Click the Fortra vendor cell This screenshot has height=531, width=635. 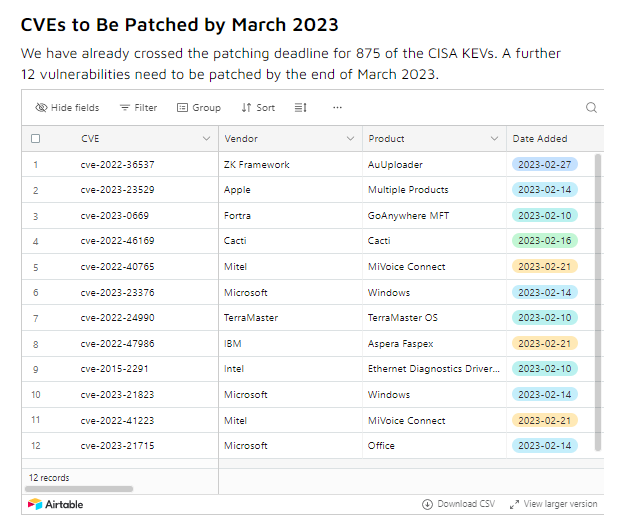pyautogui.click(x=290, y=215)
